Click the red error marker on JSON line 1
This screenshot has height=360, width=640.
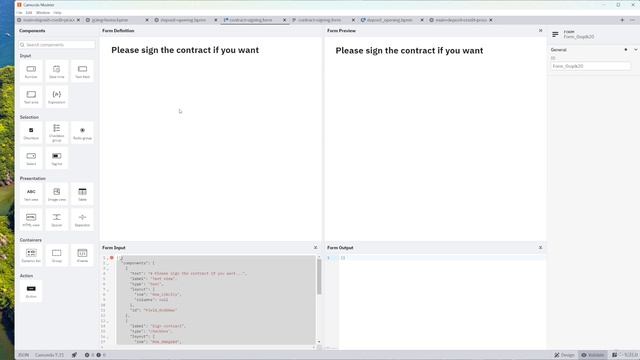coord(111,258)
